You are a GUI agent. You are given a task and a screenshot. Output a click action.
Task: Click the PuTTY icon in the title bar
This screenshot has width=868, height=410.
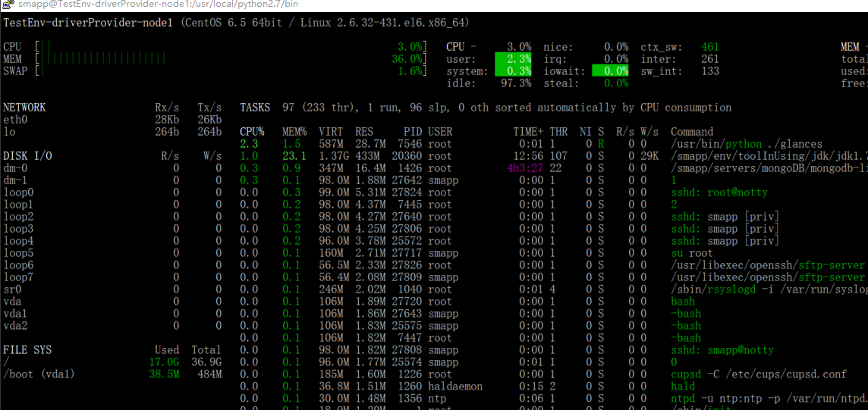[x=7, y=5]
